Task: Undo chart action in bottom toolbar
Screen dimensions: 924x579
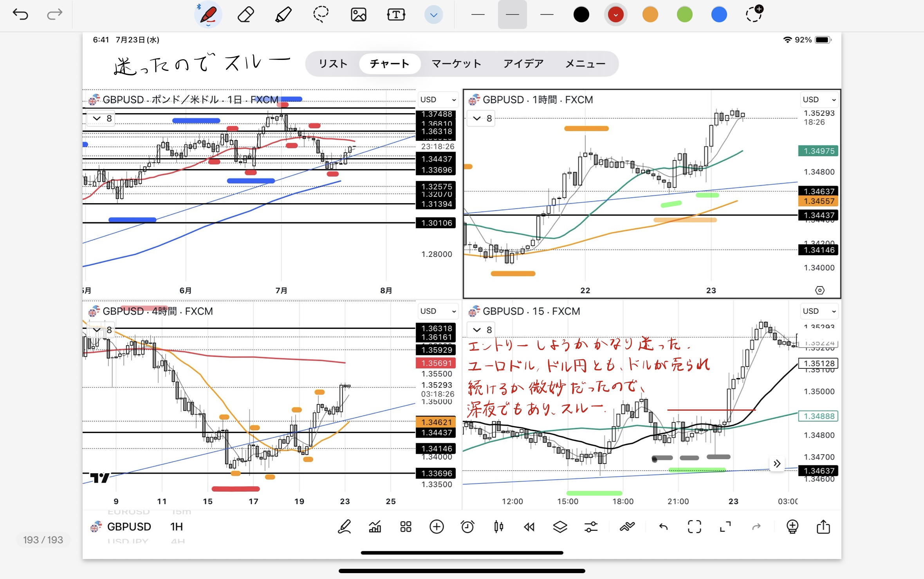Action: point(663,527)
